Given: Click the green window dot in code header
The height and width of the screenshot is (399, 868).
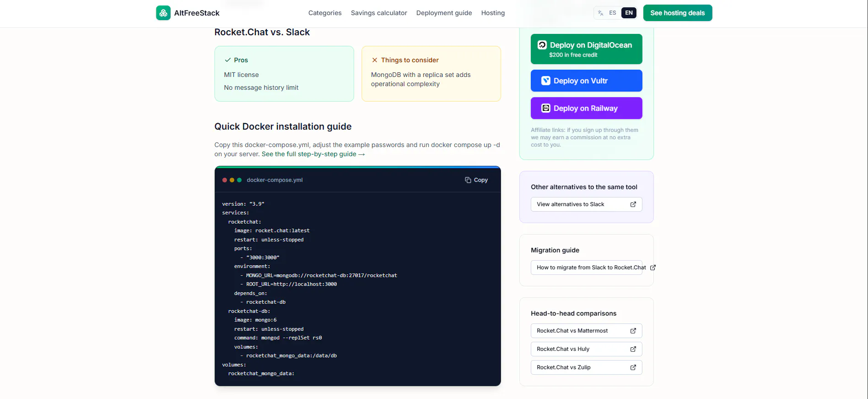Looking at the screenshot, I should pos(239,180).
